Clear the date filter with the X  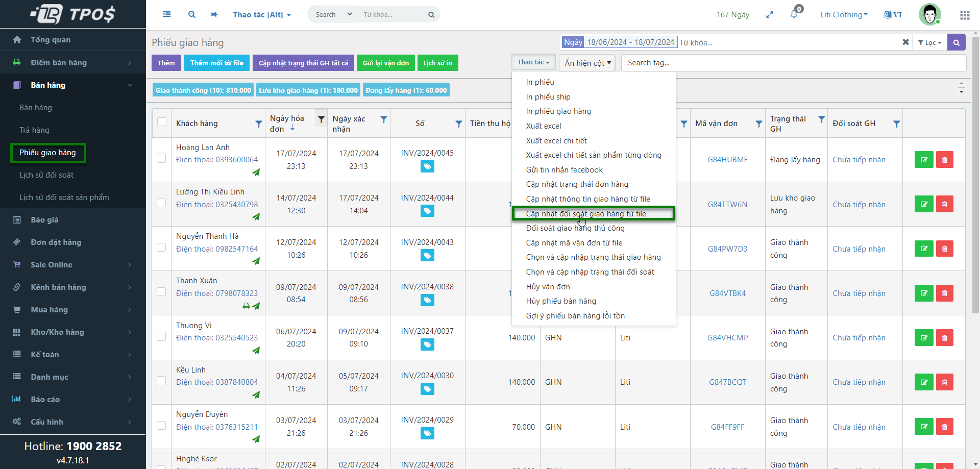coord(905,42)
